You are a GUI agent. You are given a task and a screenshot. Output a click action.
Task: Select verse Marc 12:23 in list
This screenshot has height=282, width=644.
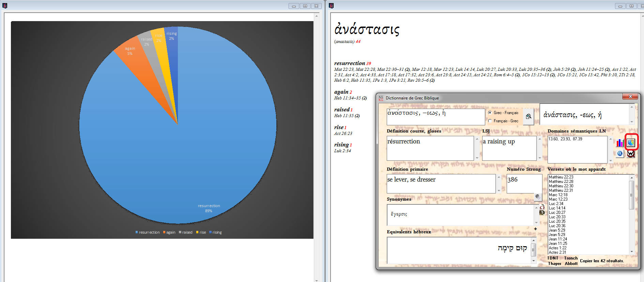pyautogui.click(x=558, y=199)
